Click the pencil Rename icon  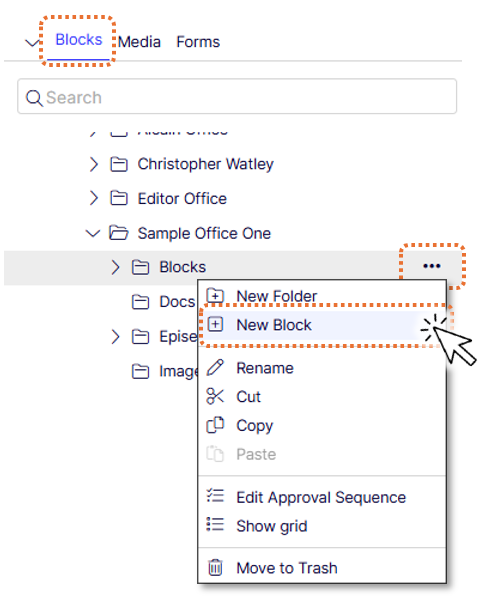(215, 368)
